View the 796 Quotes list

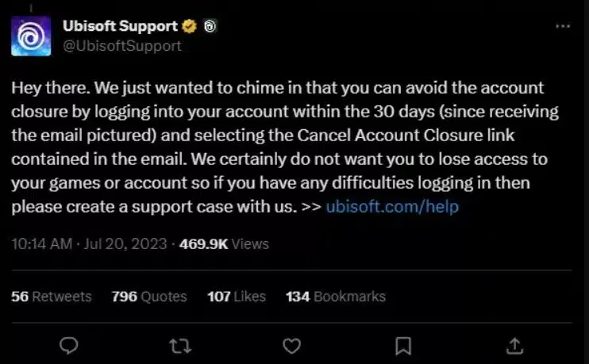pos(149,297)
